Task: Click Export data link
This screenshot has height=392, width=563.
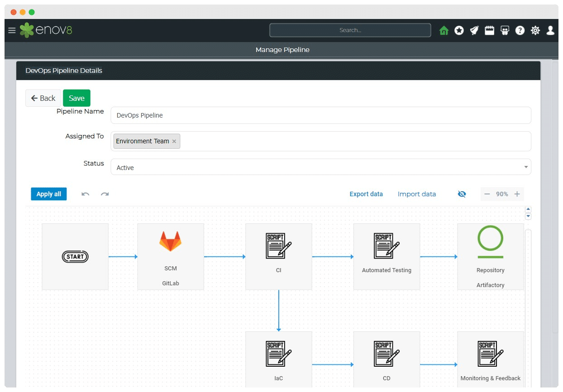Action: coord(366,194)
